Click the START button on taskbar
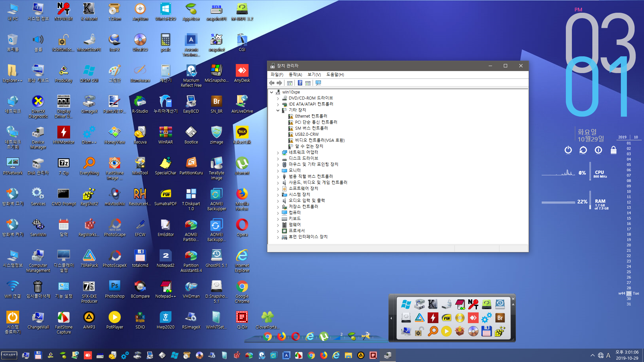The image size is (644, 362). [9, 355]
